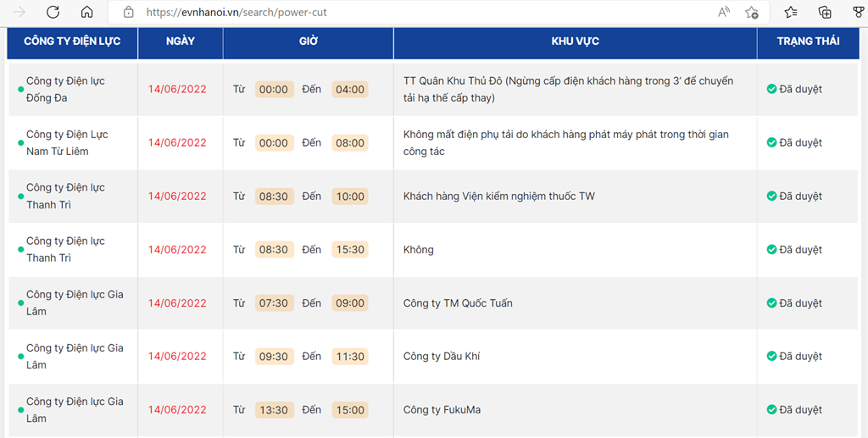
Task: Open Read aloud icon in address bar
Action: pyautogui.click(x=724, y=12)
